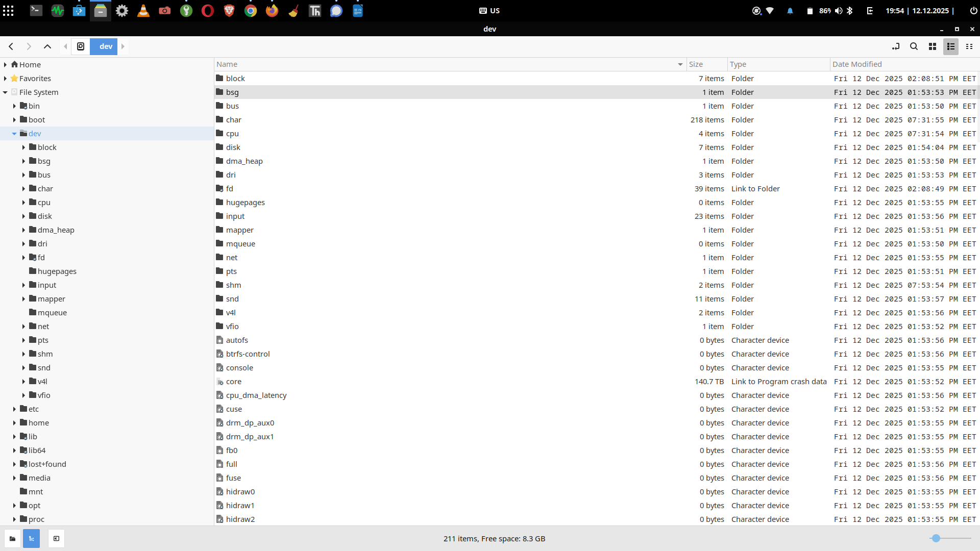
Task: Select the bsg row in the file list
Action: [233, 92]
